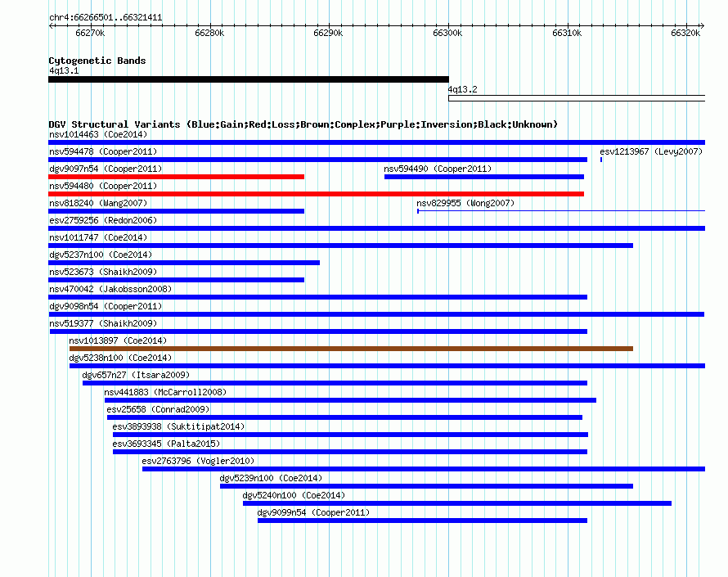This screenshot has width=728, height=577.
Task: Click the white 4q13.2 cytogenetic band
Action: tap(577, 98)
